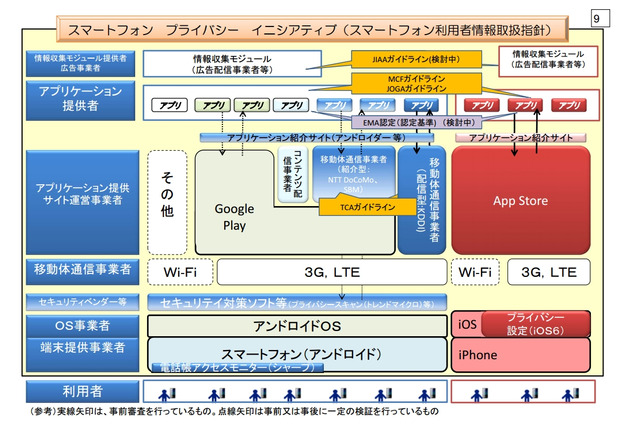Click the page number 9 box

600,18
